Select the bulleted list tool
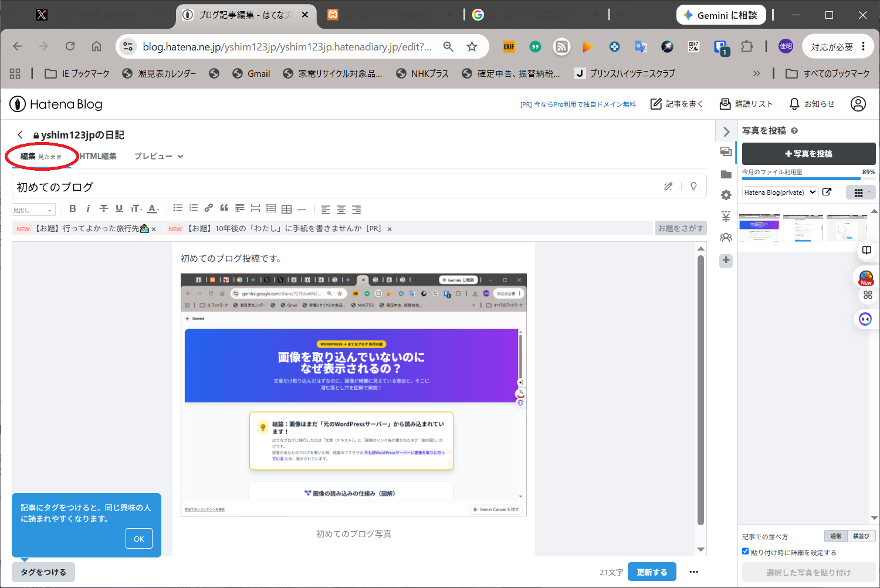Viewport: 880px width, 588px height. (178, 208)
